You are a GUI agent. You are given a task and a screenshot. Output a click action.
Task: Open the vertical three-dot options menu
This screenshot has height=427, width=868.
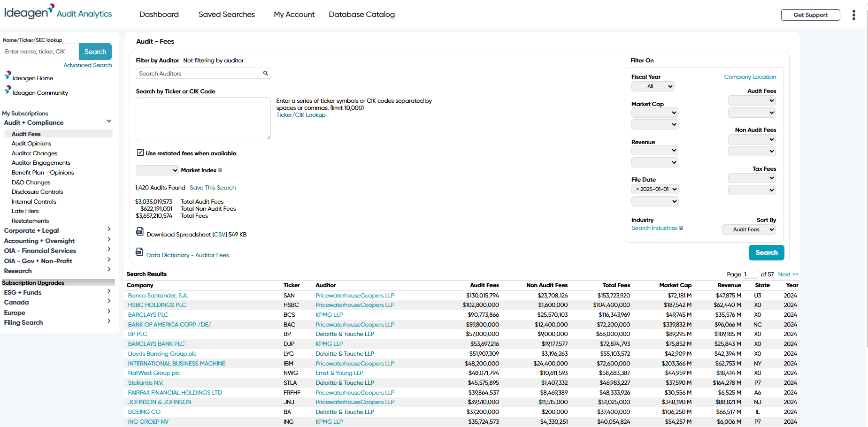pos(853,15)
